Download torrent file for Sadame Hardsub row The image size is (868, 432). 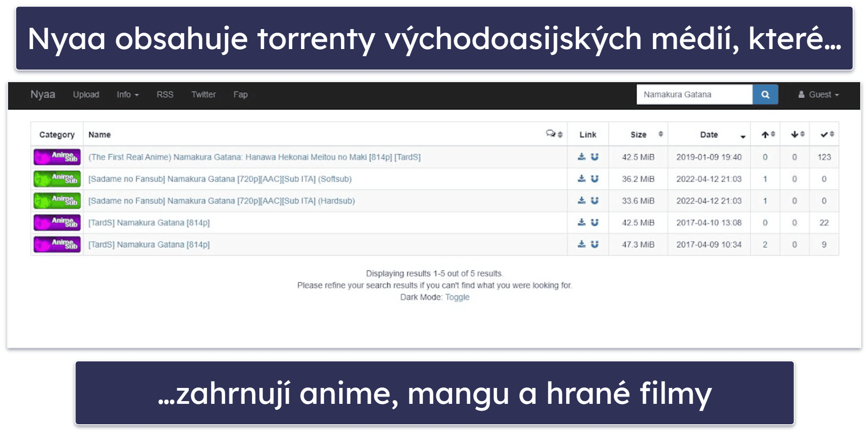[582, 200]
